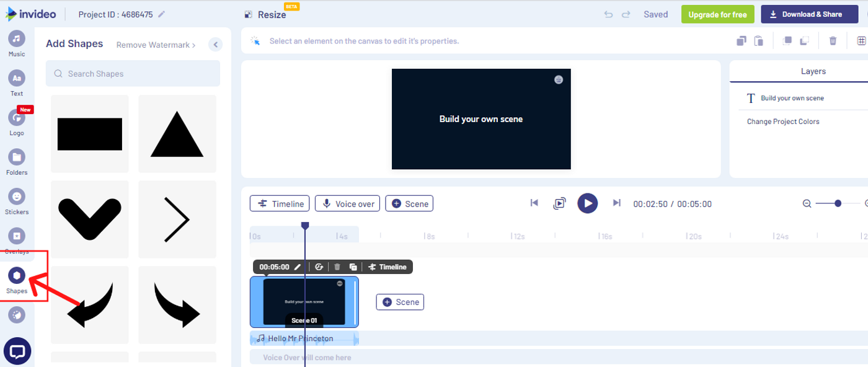Screen dimensions: 868x367
Task: Duplicate Scene 01 with the duplicate icon
Action: pyautogui.click(x=353, y=267)
